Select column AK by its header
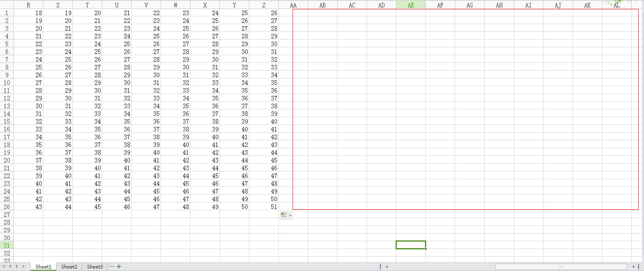The height and width of the screenshot is (271, 644). tap(588, 5)
